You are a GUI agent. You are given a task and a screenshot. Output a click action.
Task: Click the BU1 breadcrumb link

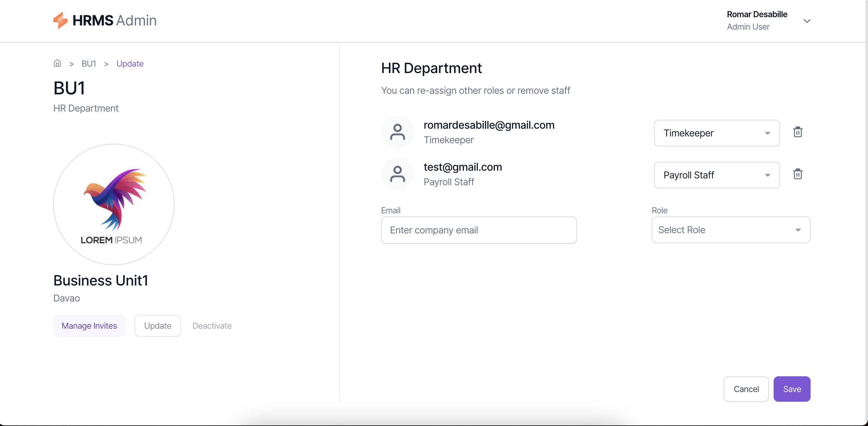(89, 64)
